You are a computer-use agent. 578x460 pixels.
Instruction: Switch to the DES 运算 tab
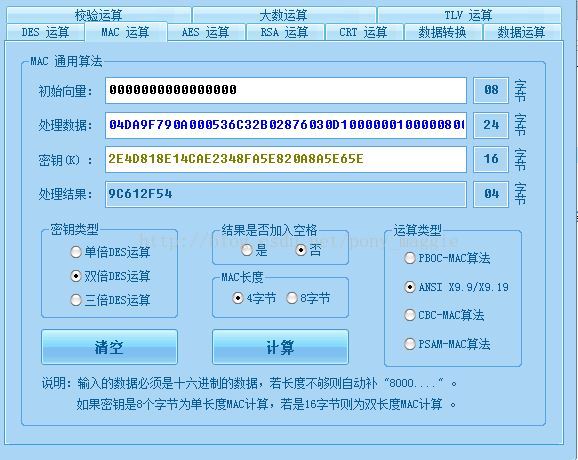click(45, 32)
